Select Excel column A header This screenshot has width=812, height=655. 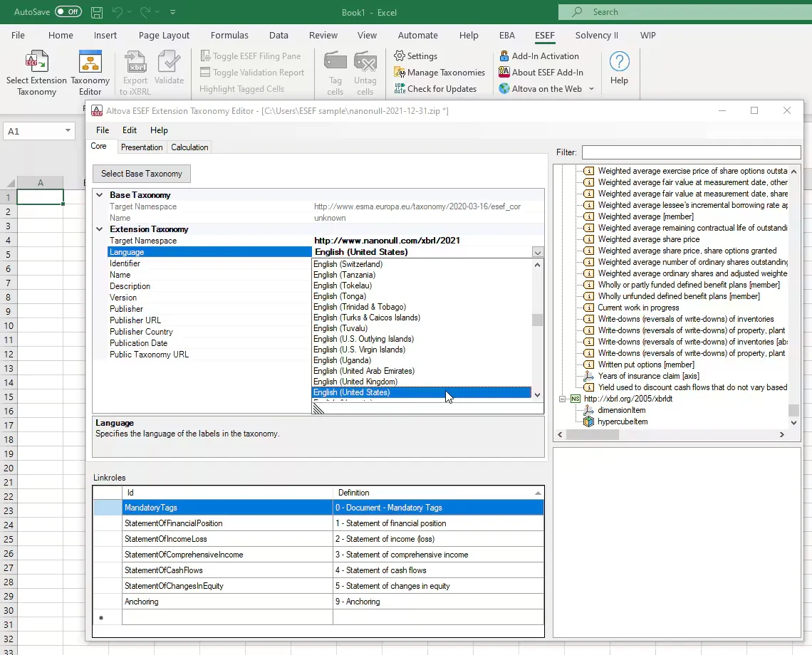[41, 182]
